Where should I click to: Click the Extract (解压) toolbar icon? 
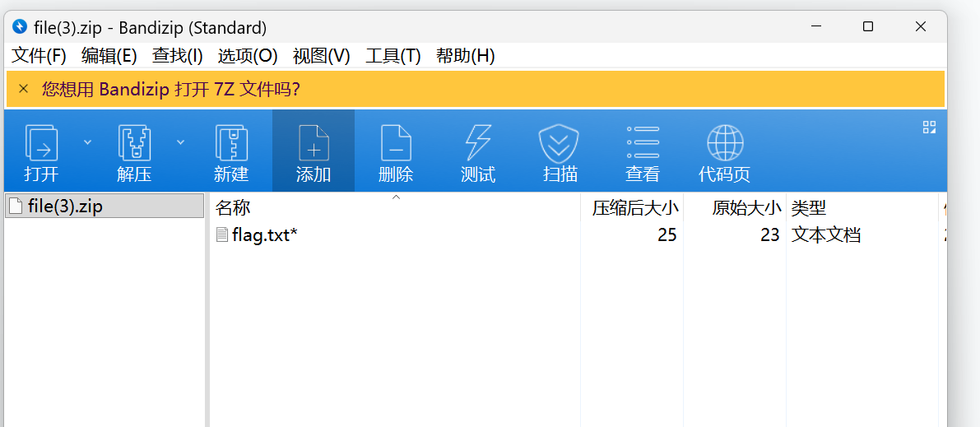134,144
